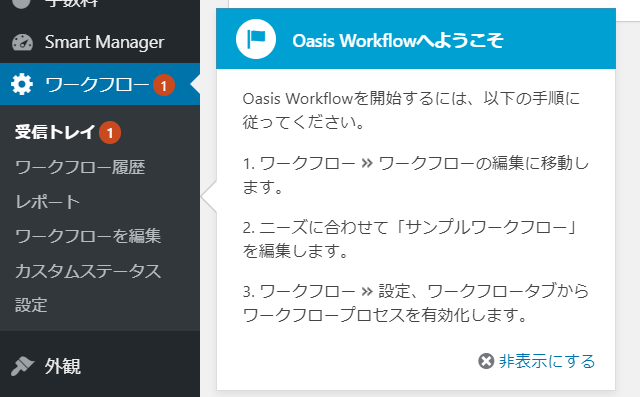The height and width of the screenshot is (397, 640).
Task: Open ワークフローを編集 submenu item
Action: pyautogui.click(x=88, y=236)
